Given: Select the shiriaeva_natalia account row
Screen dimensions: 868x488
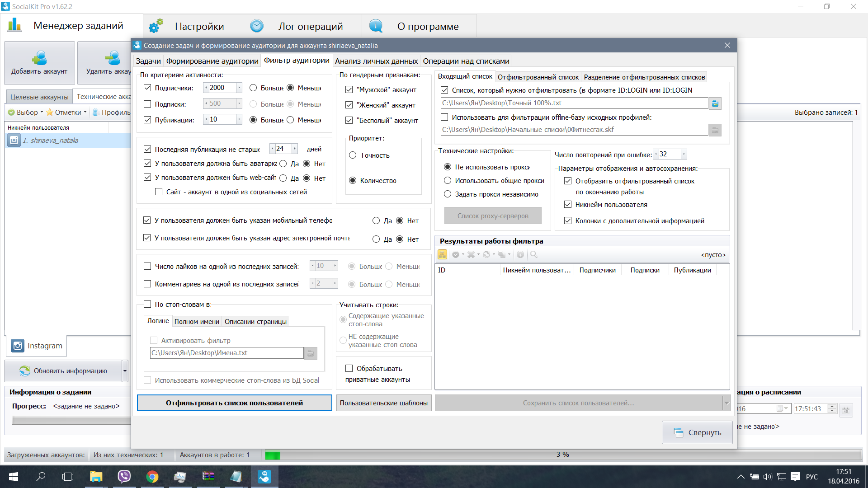Looking at the screenshot, I should coord(68,141).
